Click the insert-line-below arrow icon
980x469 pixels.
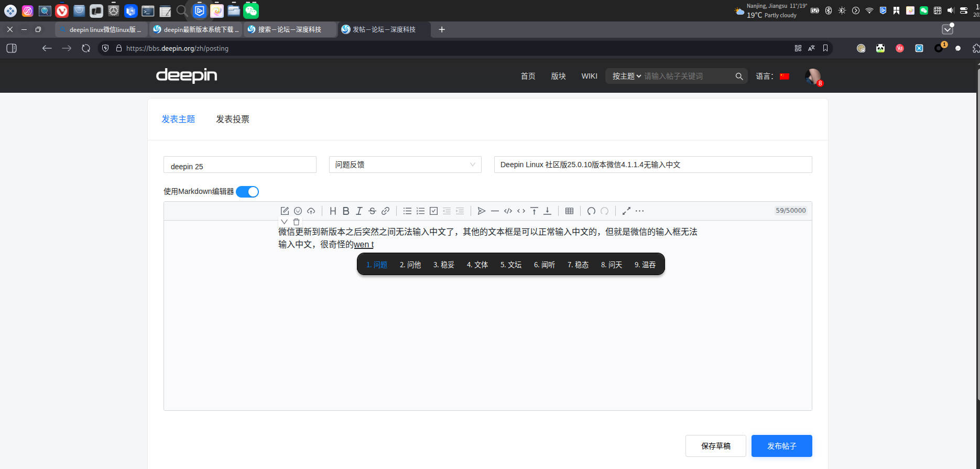(547, 211)
